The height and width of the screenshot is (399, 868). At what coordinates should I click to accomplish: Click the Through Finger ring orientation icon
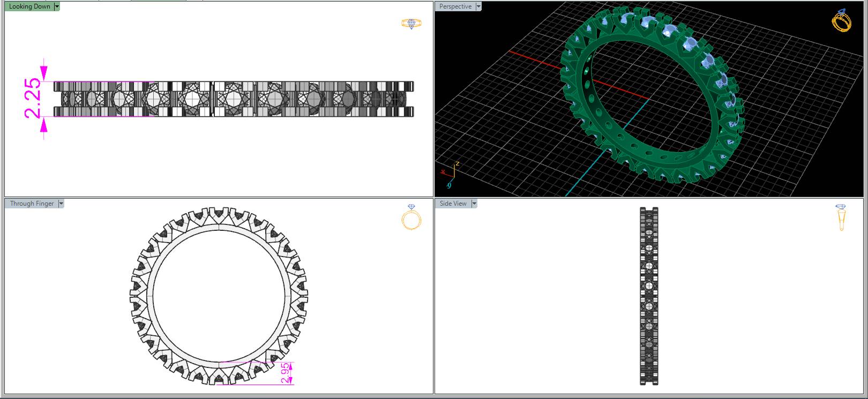[x=411, y=217]
